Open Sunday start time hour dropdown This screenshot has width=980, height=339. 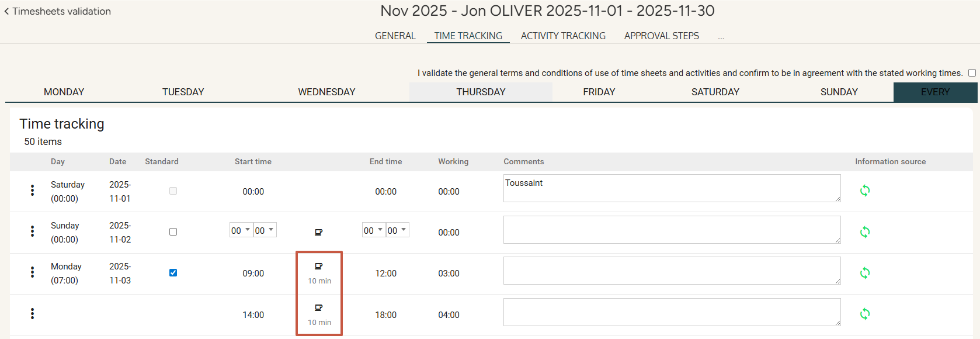[241, 230]
